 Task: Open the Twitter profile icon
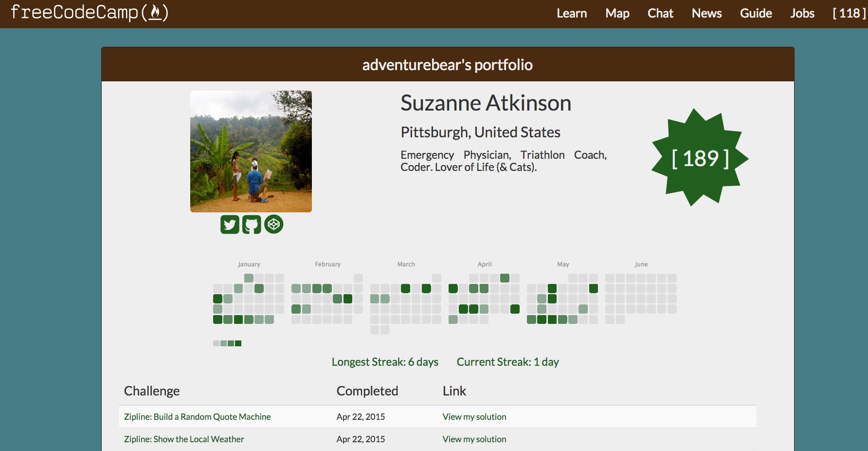coord(230,225)
